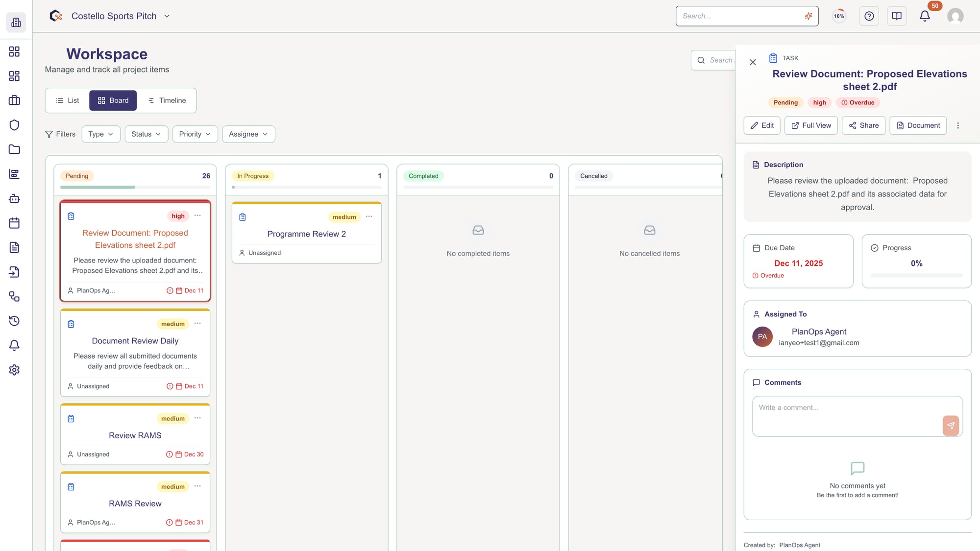Open the notifications bell in top bar

pyautogui.click(x=925, y=16)
